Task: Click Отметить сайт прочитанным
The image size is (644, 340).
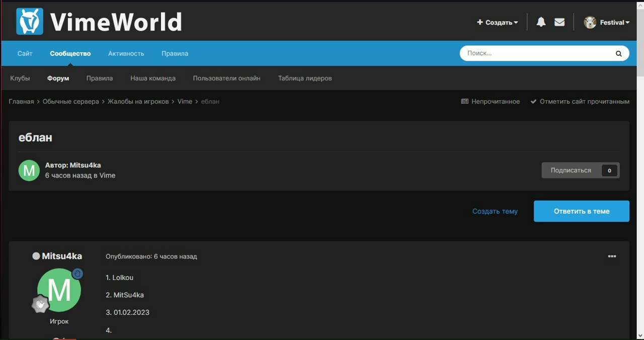Action: coord(584,102)
